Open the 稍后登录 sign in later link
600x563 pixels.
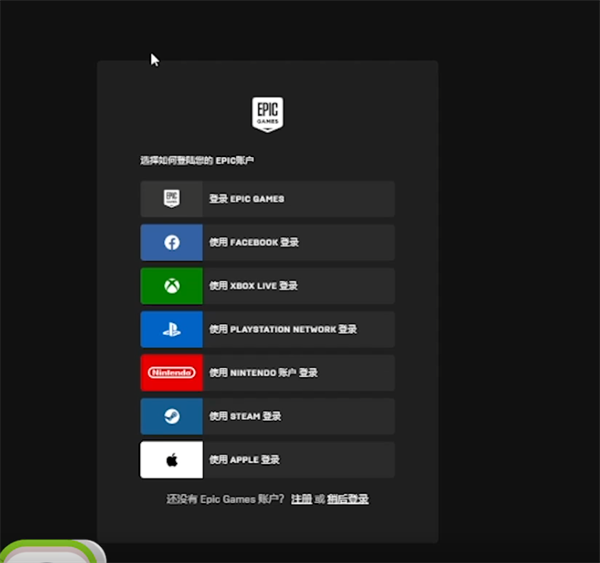tap(348, 499)
